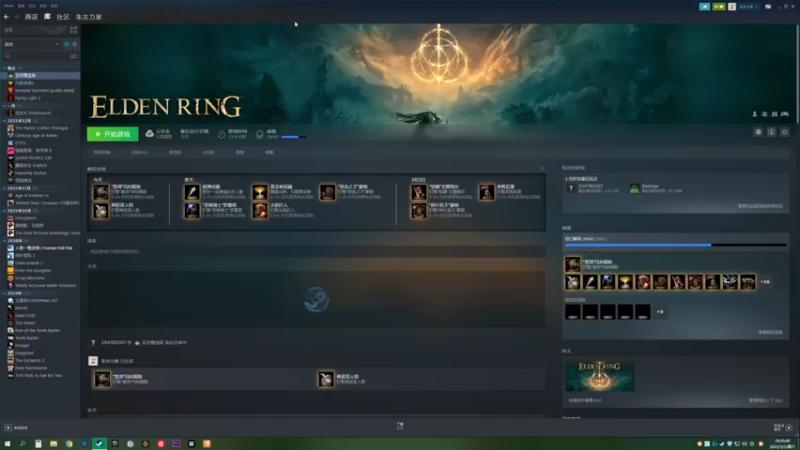Show the +16 more unlocked achievements
The image size is (800, 450).
pos(765,282)
